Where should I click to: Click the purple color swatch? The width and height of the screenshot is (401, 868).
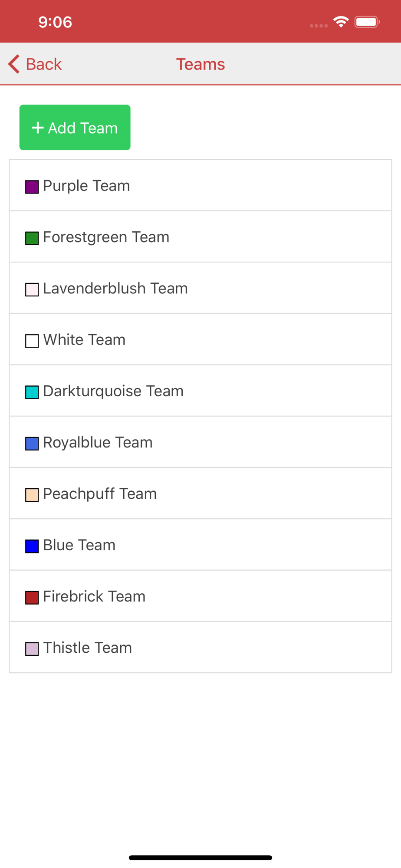pyautogui.click(x=32, y=187)
